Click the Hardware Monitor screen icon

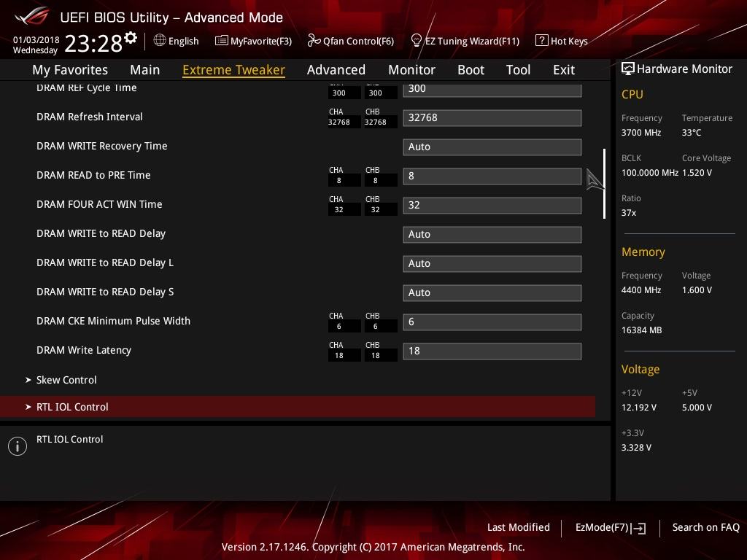click(628, 69)
